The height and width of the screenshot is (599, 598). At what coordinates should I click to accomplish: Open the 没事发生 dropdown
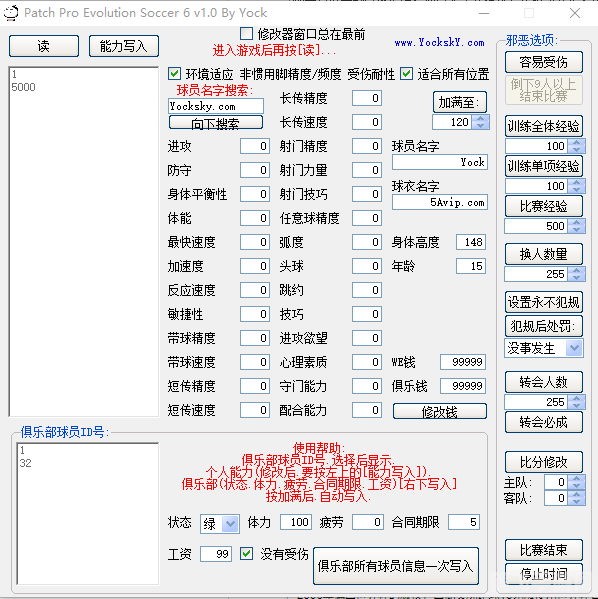(x=574, y=348)
